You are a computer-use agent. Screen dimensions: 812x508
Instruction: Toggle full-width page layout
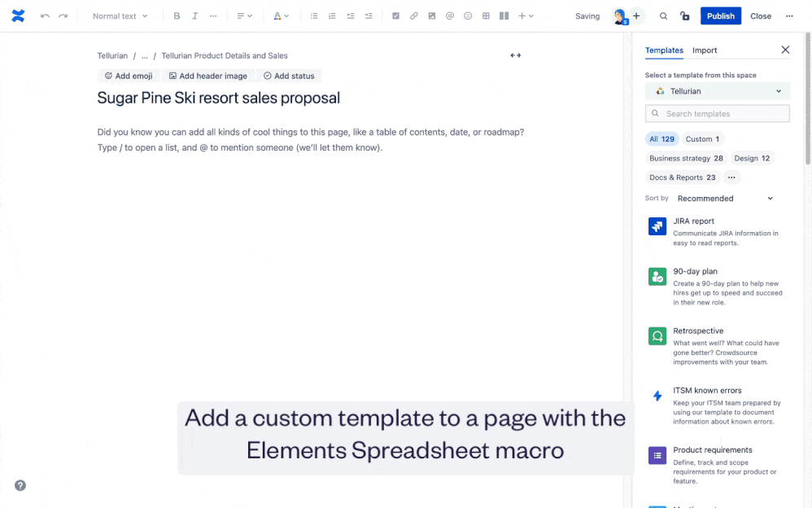(515, 55)
